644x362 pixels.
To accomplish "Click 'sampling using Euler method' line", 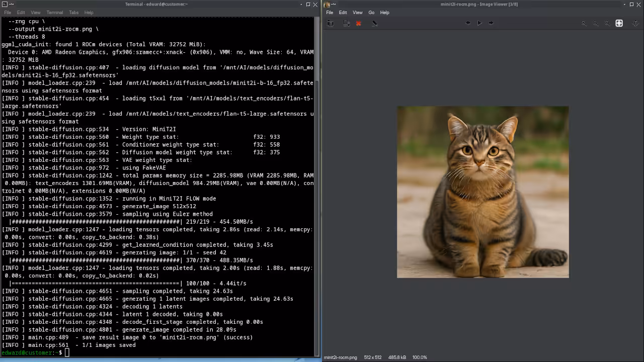I will coord(107,214).
